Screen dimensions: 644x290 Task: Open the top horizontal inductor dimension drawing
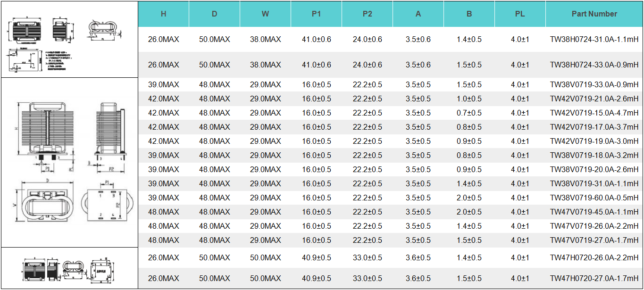coord(69,40)
